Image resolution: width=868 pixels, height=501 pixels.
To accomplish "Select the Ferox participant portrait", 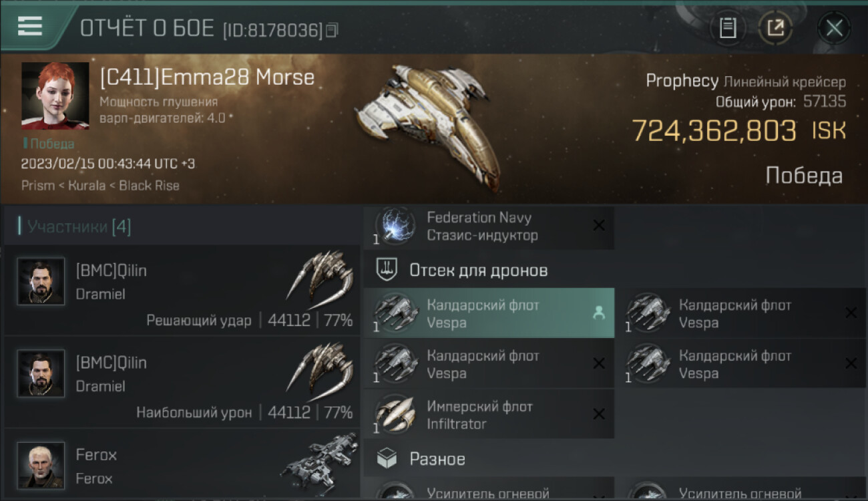I will [x=41, y=465].
